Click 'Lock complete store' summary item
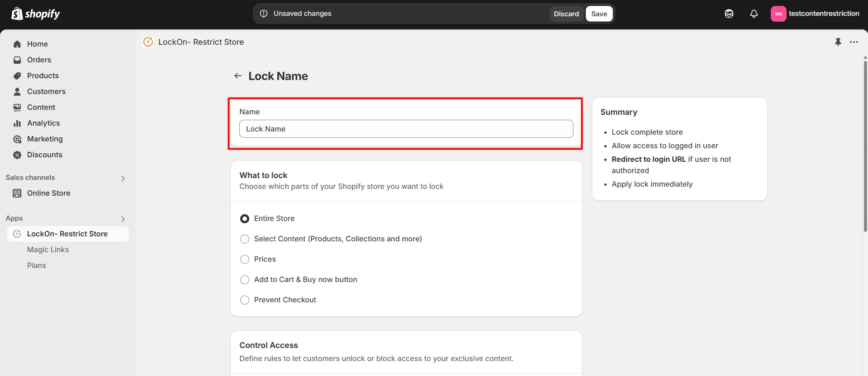This screenshot has height=376, width=868. pyautogui.click(x=647, y=132)
